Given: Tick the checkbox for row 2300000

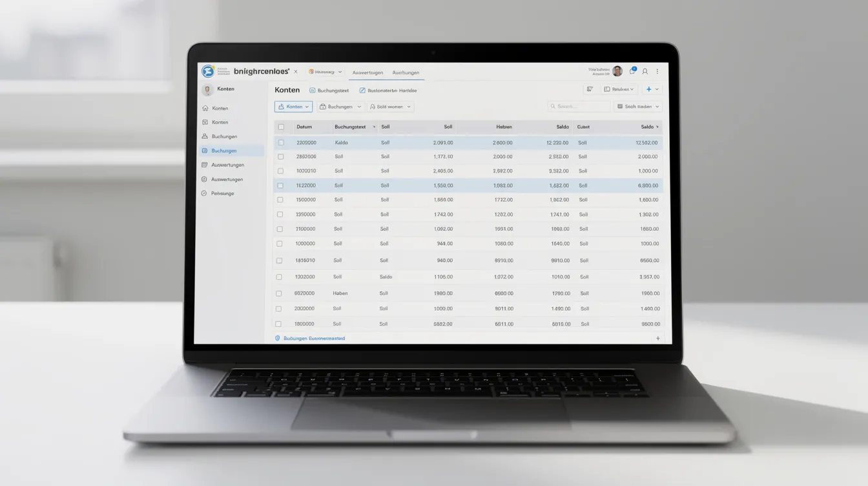Looking at the screenshot, I should coord(281,143).
